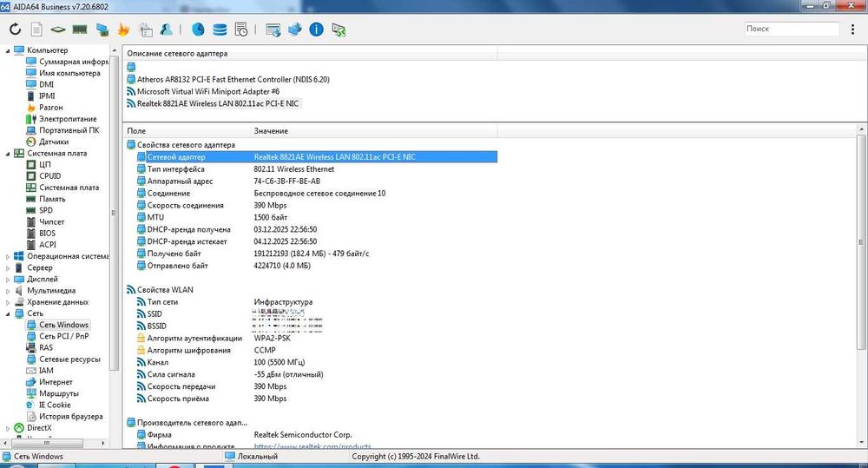Viewport: 868px width, 468px height.
Task: Click the blue info circle toolbar icon
Action: (x=316, y=30)
